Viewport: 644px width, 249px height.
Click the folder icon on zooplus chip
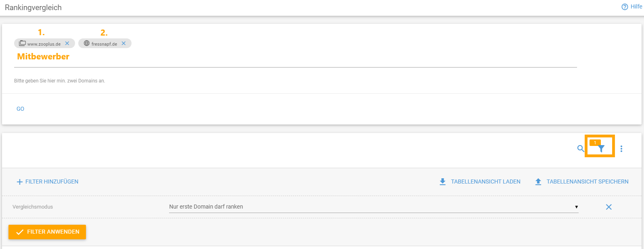click(22, 43)
